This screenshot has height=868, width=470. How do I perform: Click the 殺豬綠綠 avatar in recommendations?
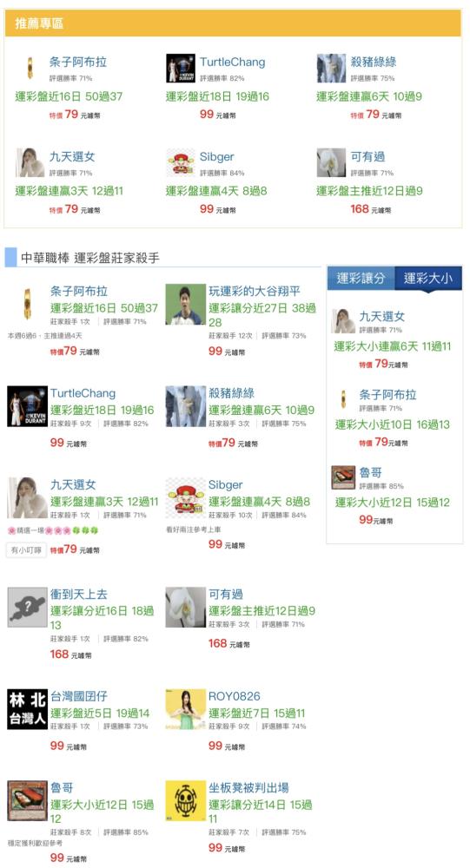tap(332, 69)
